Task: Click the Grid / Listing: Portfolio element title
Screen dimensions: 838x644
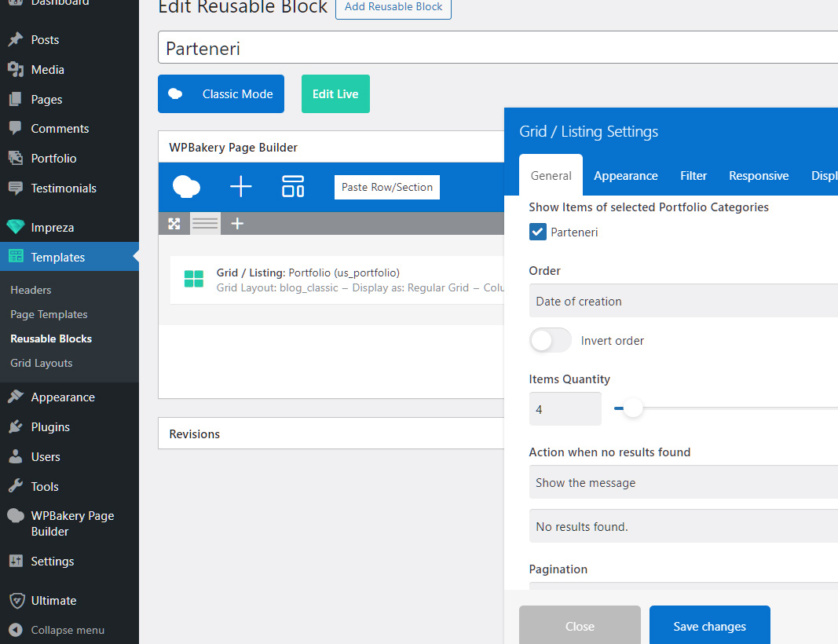Action: (308, 273)
